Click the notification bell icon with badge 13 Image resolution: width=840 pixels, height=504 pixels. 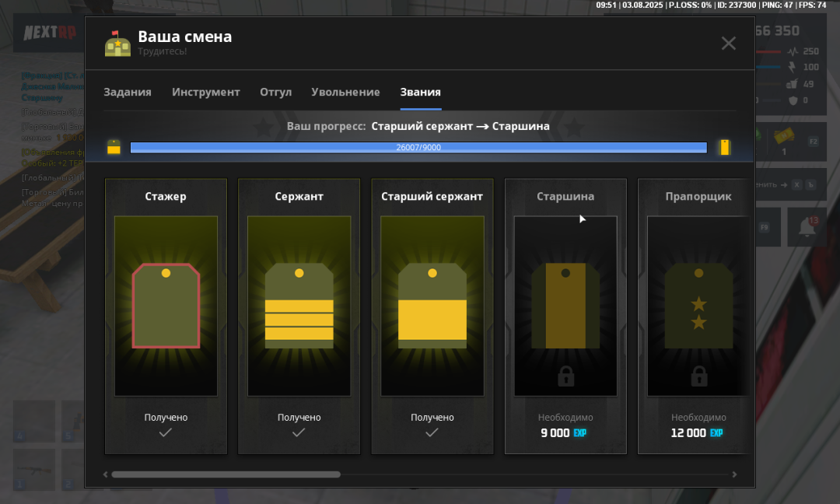coord(807,226)
